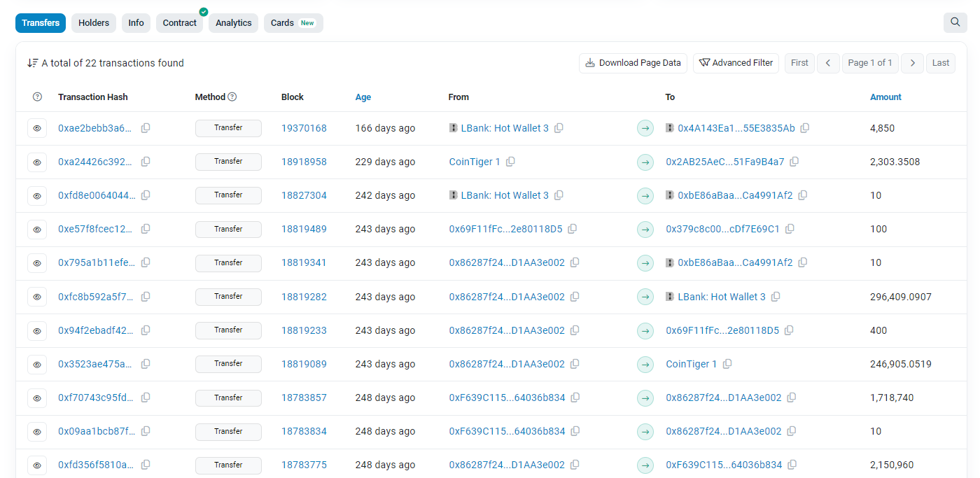Image resolution: width=980 pixels, height=478 pixels.
Task: Open LBank: Hot Wallet 3 sender in block 18827304 row
Action: coord(505,195)
